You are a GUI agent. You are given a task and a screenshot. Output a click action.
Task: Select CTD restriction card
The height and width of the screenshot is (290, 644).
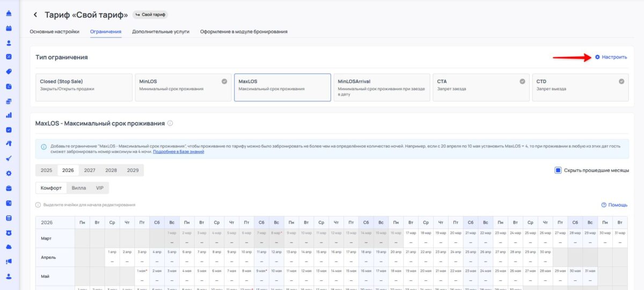click(580, 87)
